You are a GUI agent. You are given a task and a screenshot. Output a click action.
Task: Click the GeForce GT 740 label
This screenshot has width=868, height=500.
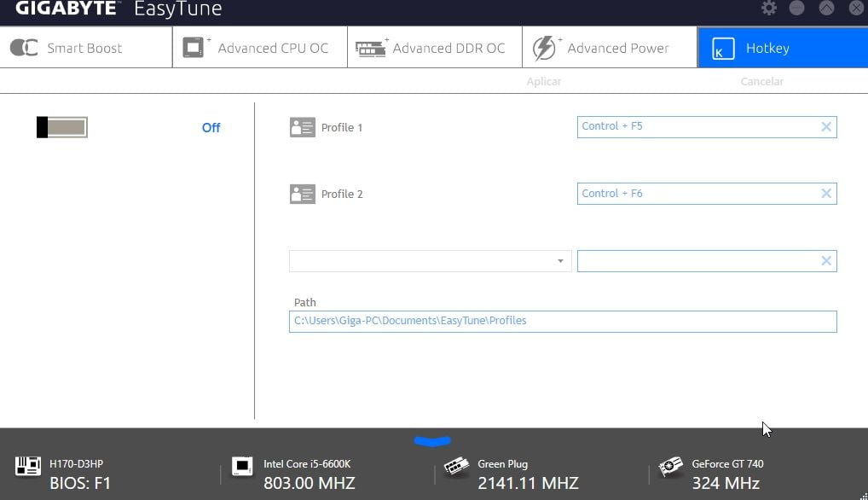727,464
